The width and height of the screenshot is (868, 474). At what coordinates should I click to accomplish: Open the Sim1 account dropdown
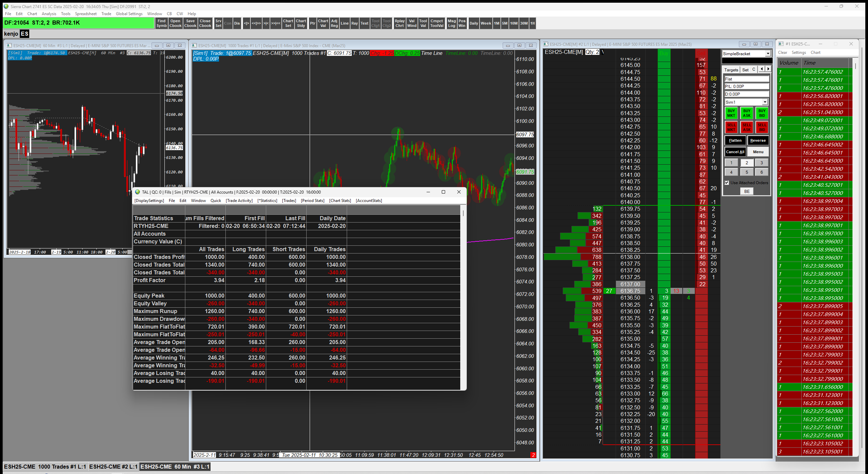click(765, 102)
